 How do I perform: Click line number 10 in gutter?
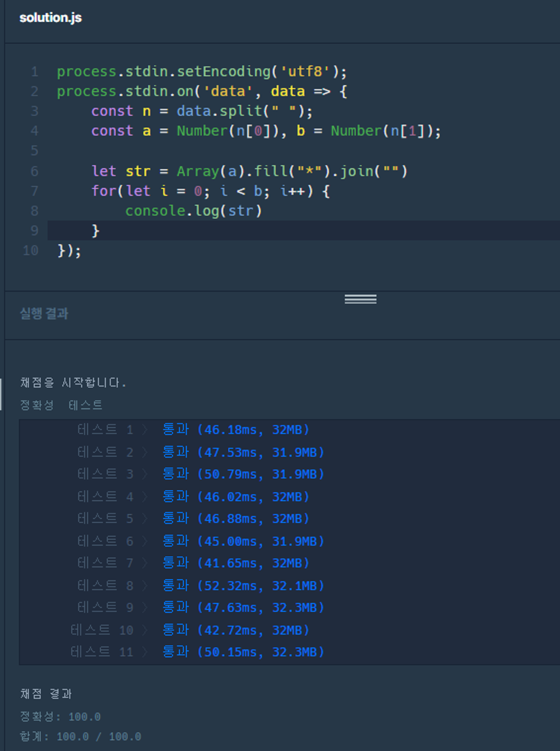click(30, 251)
